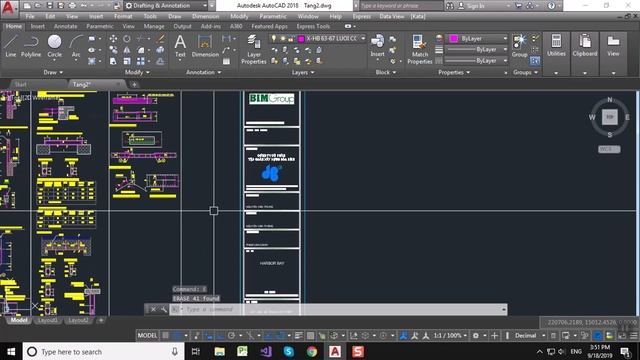This screenshot has height=360, width=640.
Task: Switch to the Layout1 tab
Action: pyautogui.click(x=48, y=320)
